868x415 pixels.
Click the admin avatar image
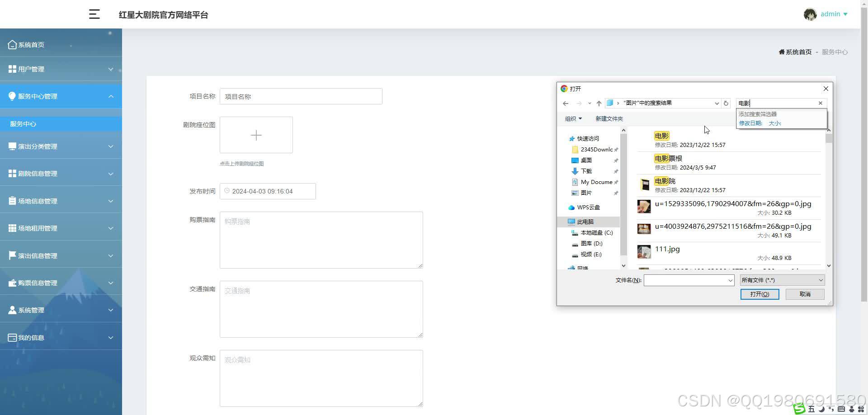tap(810, 14)
